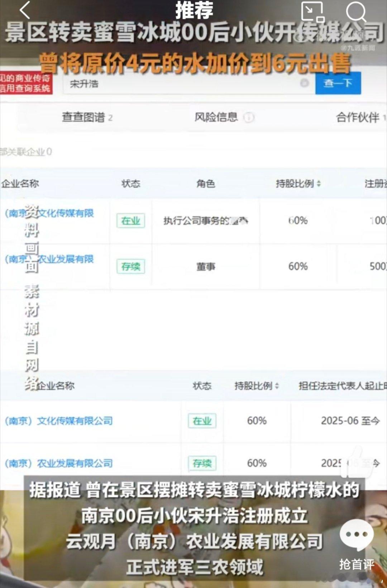The width and height of the screenshot is (387, 588).
Task: Open the search magnifier icon
Action: [356, 11]
